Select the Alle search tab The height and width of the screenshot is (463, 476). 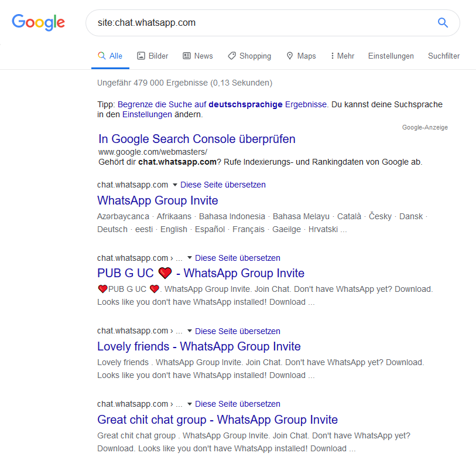[x=110, y=56]
